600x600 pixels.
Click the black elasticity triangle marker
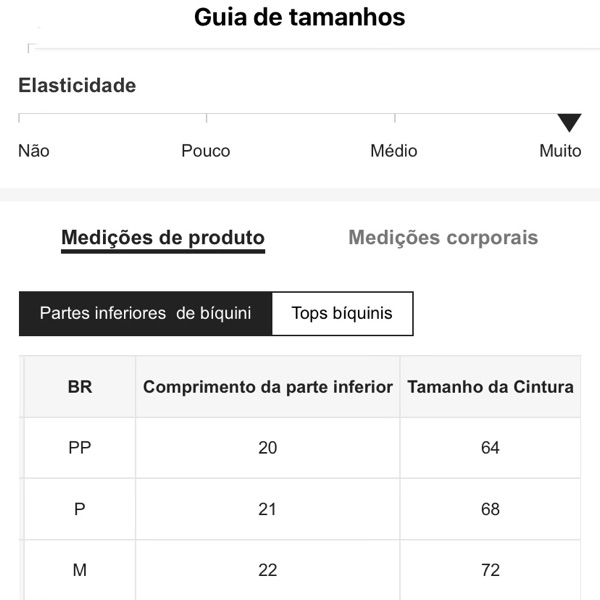[569, 123]
